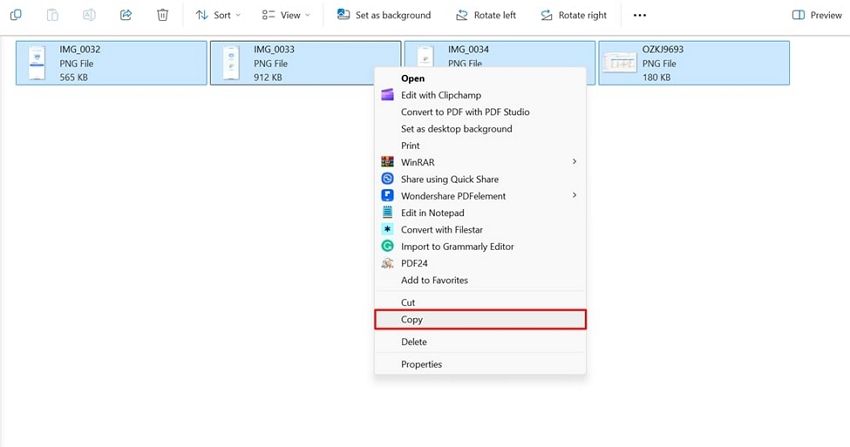The width and height of the screenshot is (850, 447).
Task: Click the Grammarly icon in context menu
Action: pyautogui.click(x=388, y=246)
